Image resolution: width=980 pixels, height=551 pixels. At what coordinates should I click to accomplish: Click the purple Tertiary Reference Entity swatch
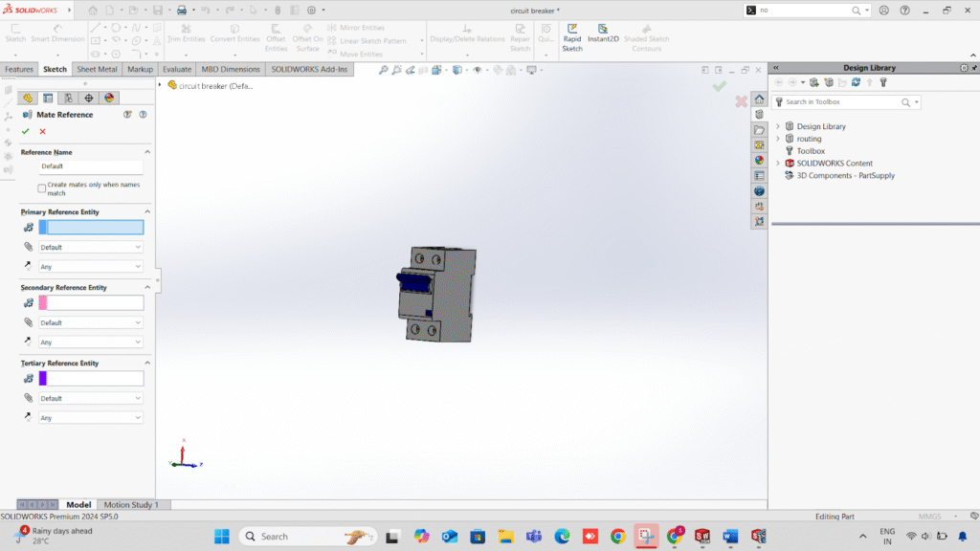(x=43, y=379)
